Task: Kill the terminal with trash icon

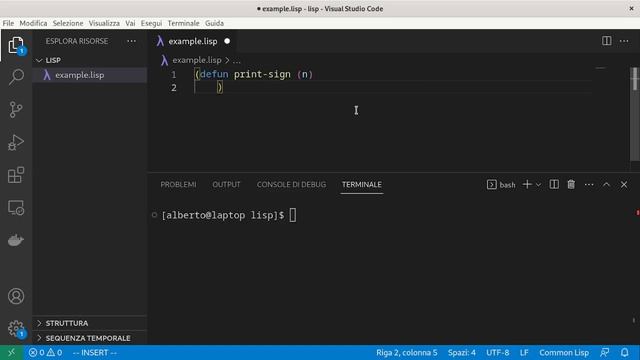Action: (571, 184)
